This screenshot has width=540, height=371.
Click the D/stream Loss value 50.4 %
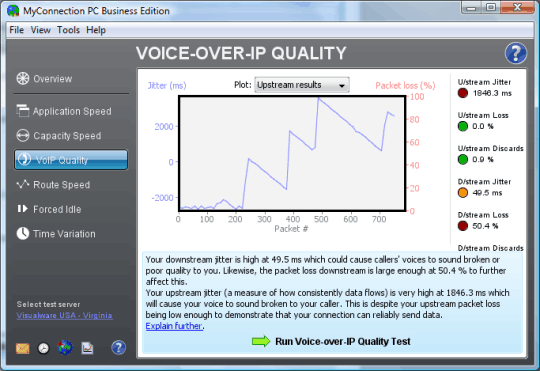(485, 226)
